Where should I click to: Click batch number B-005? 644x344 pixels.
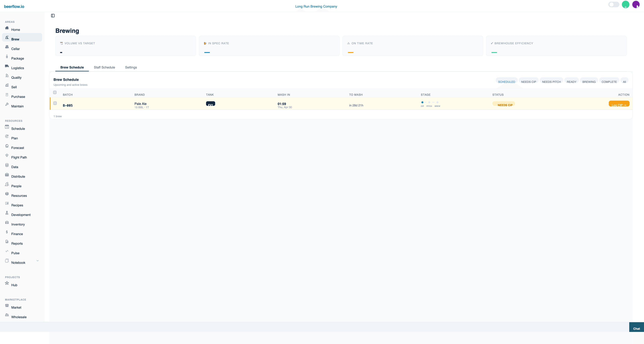pos(68,106)
